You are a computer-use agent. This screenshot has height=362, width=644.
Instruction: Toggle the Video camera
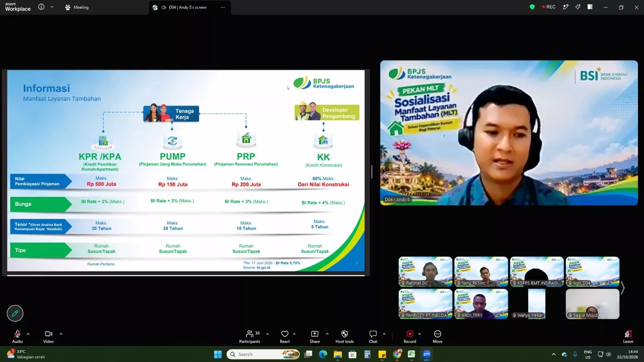point(48,337)
